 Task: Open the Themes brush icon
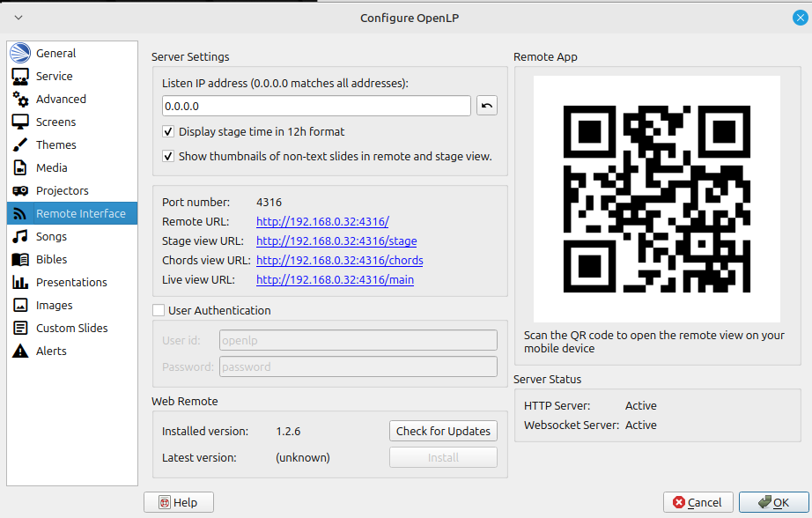point(20,144)
